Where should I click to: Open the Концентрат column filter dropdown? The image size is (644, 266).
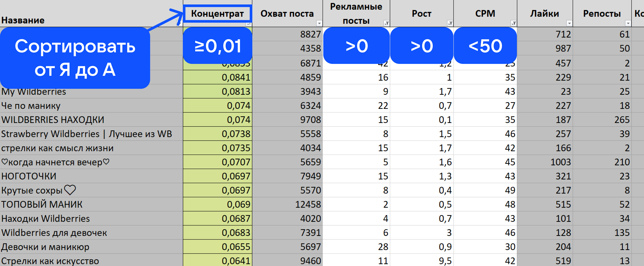point(248,24)
